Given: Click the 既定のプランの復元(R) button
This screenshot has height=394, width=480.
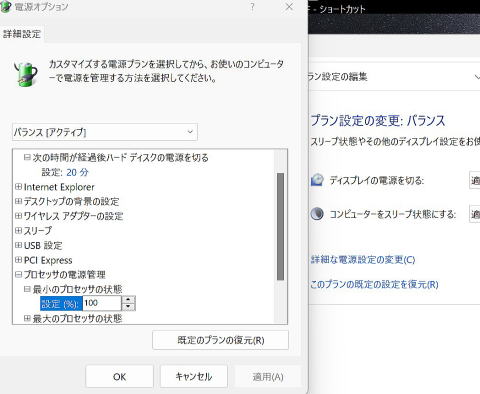Looking at the screenshot, I should [x=220, y=340].
